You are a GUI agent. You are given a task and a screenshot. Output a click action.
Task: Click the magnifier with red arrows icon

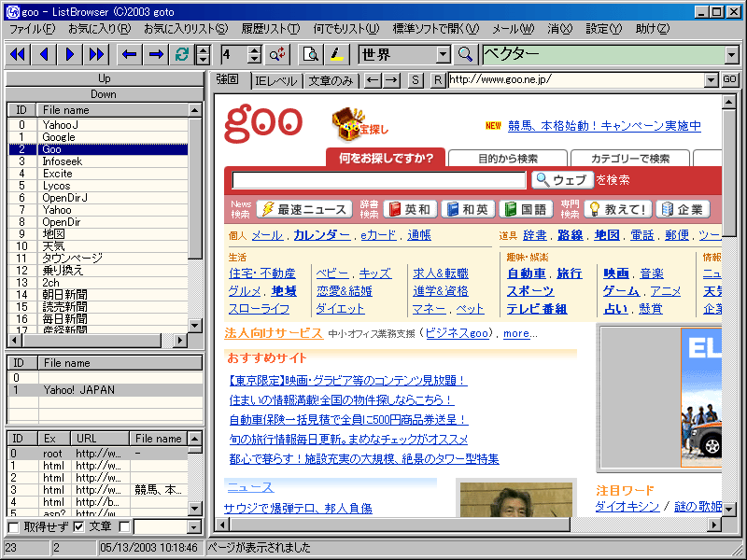277,55
